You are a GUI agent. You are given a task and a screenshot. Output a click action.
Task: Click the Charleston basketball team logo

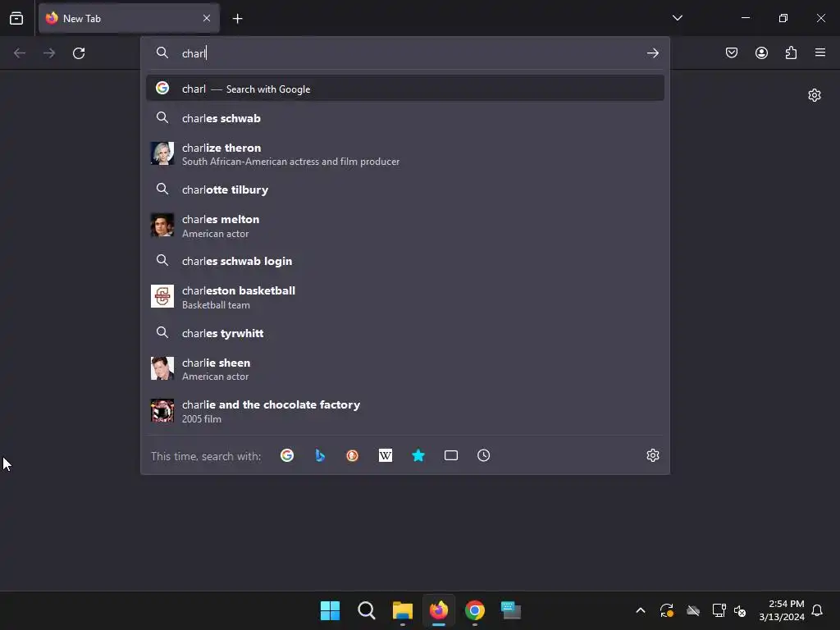tap(162, 296)
